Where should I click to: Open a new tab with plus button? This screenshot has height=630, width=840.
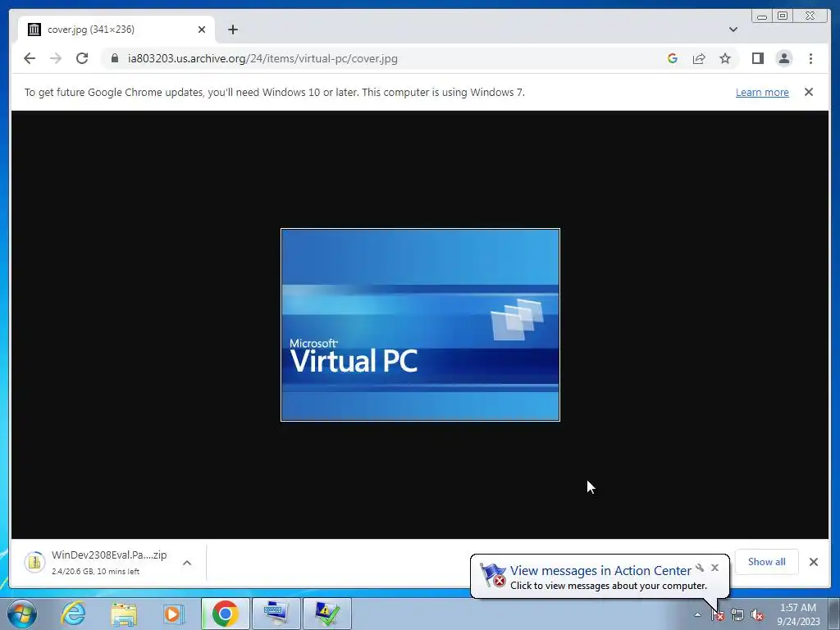tap(232, 30)
